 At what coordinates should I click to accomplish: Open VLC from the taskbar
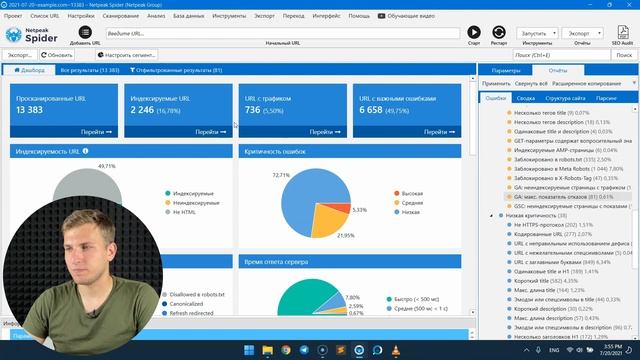point(396,350)
